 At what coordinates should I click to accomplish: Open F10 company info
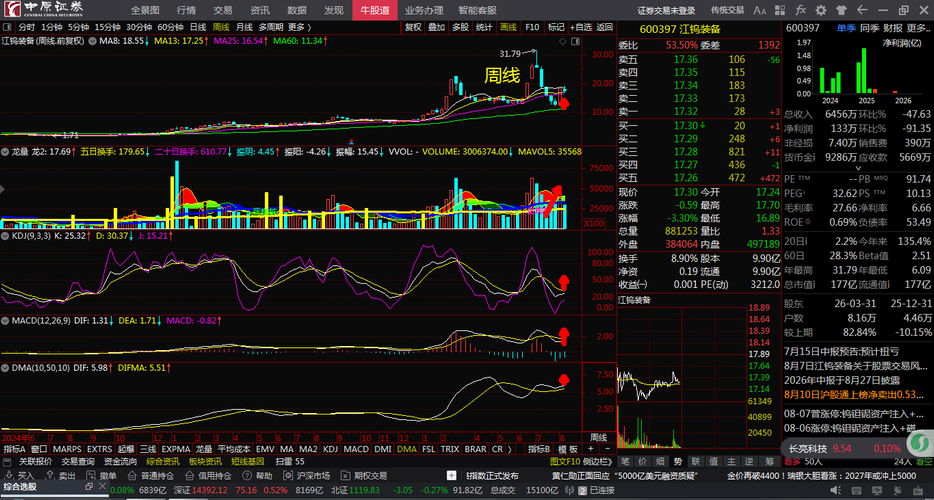pos(532,27)
